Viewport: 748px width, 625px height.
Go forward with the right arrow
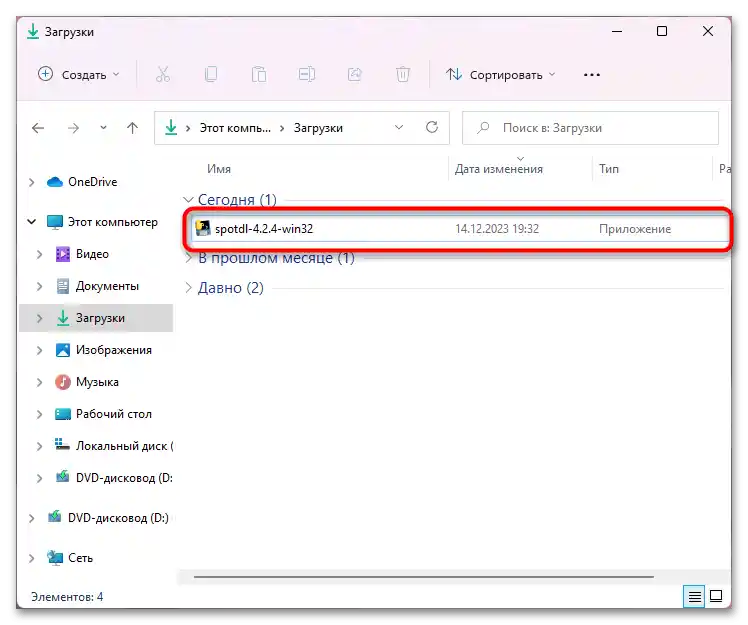click(73, 128)
